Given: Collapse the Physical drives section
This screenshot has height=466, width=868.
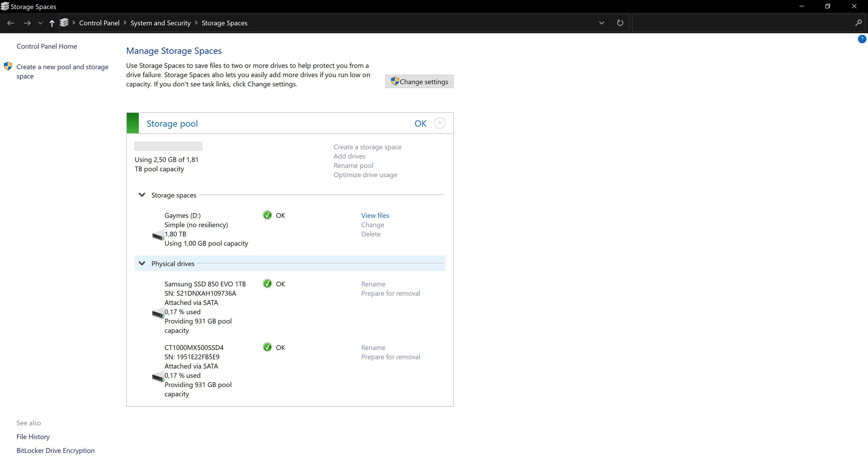Looking at the screenshot, I should [142, 263].
